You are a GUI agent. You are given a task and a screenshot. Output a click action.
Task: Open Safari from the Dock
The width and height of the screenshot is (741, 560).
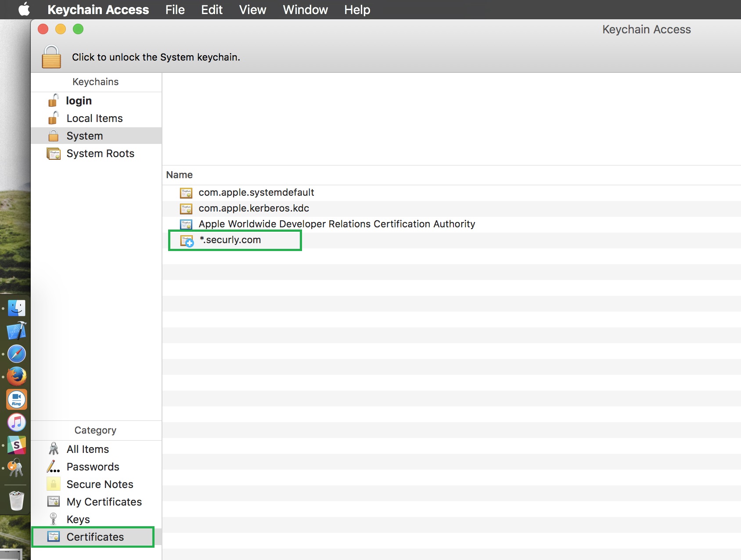pyautogui.click(x=17, y=354)
